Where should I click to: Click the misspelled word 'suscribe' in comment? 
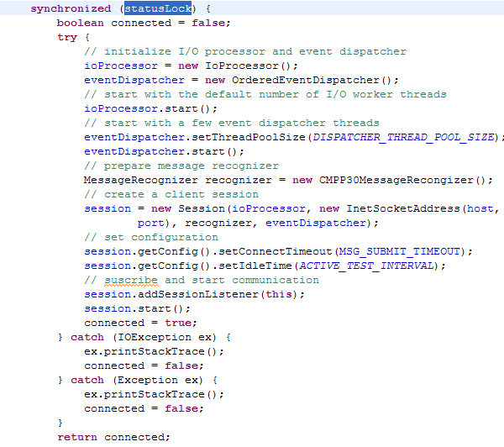click(131, 280)
